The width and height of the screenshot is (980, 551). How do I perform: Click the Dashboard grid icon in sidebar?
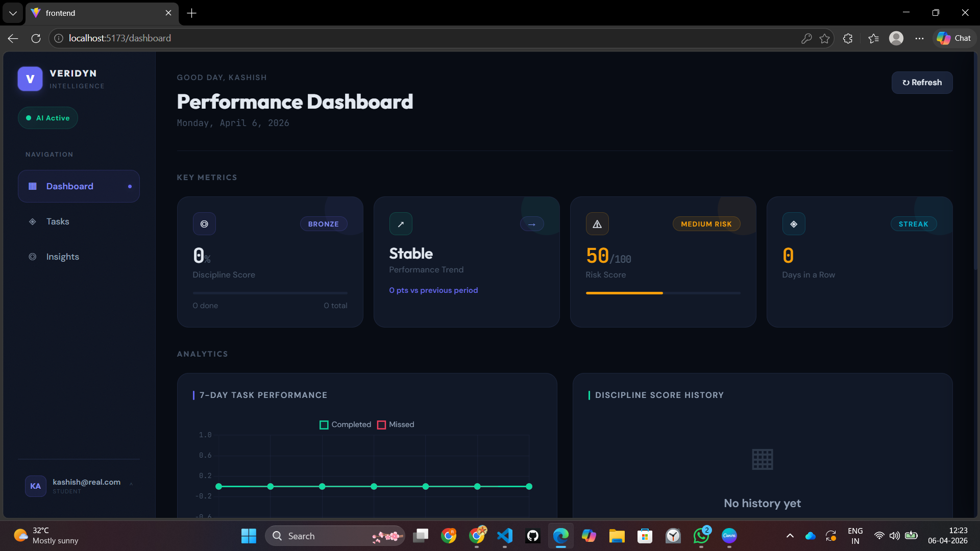(x=33, y=186)
